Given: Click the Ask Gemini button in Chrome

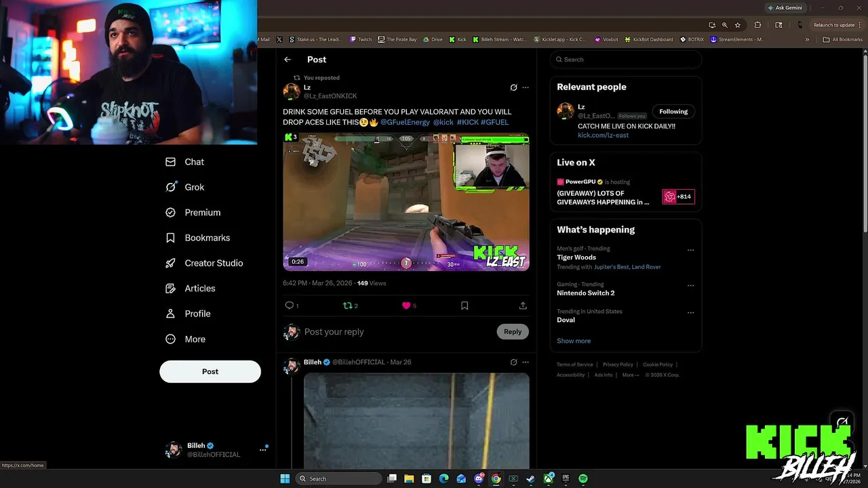Looking at the screenshot, I should coord(785,7).
